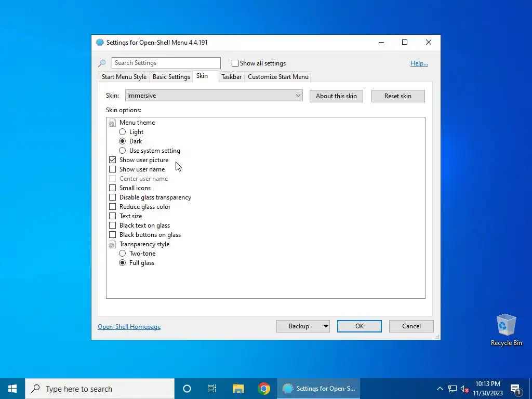Click the Open-Shell icon in the title bar
This screenshot has width=532, height=399.
100,43
